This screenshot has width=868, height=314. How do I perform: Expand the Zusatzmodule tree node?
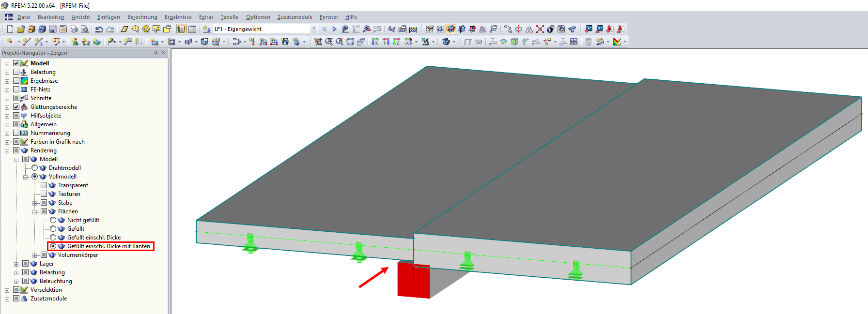pyautogui.click(x=7, y=299)
